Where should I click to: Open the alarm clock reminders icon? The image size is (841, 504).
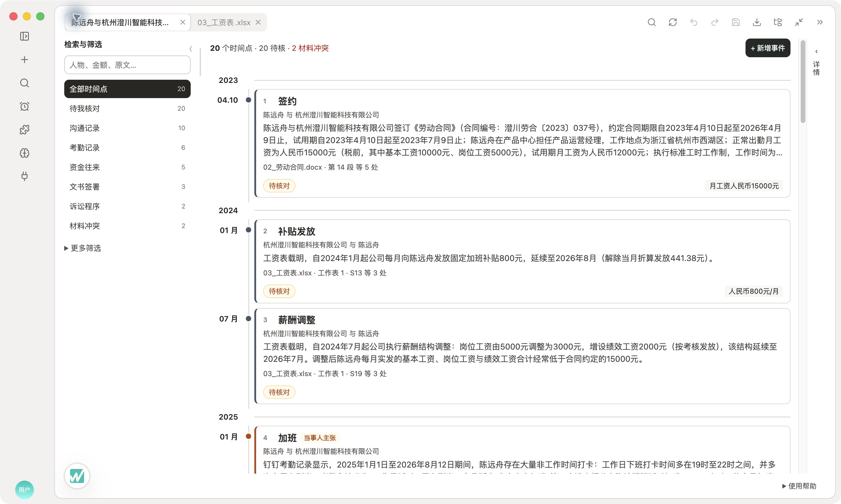coord(25,106)
